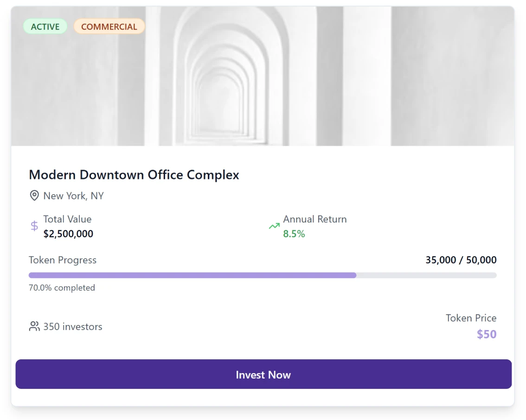The image size is (526, 420).
Task: Open the Modern Downtown Office Complex title
Action: (134, 175)
